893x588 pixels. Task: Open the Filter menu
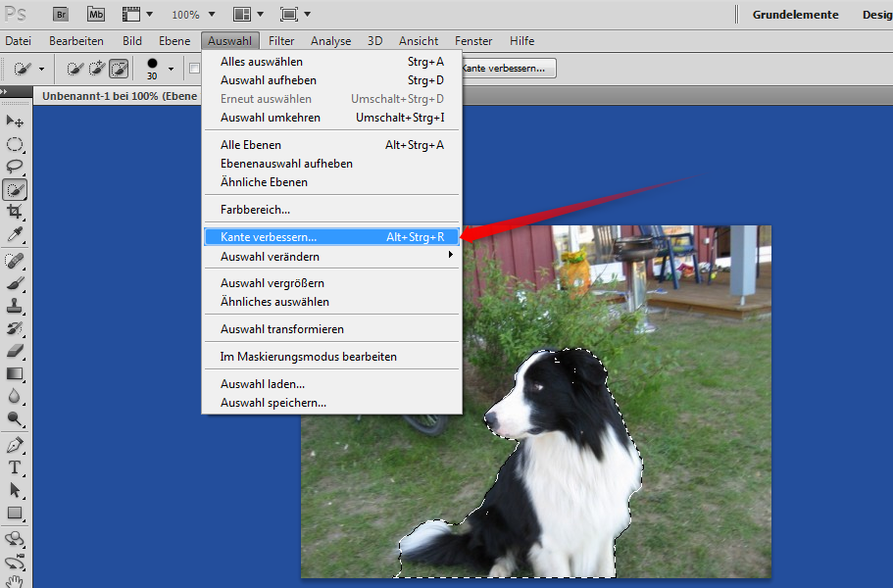click(281, 40)
